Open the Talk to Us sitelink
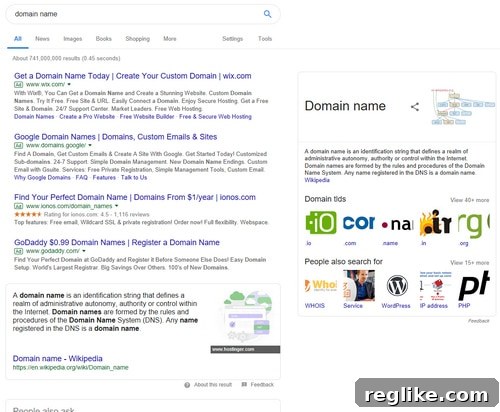Viewport: 500px width, 412px height. click(x=134, y=178)
